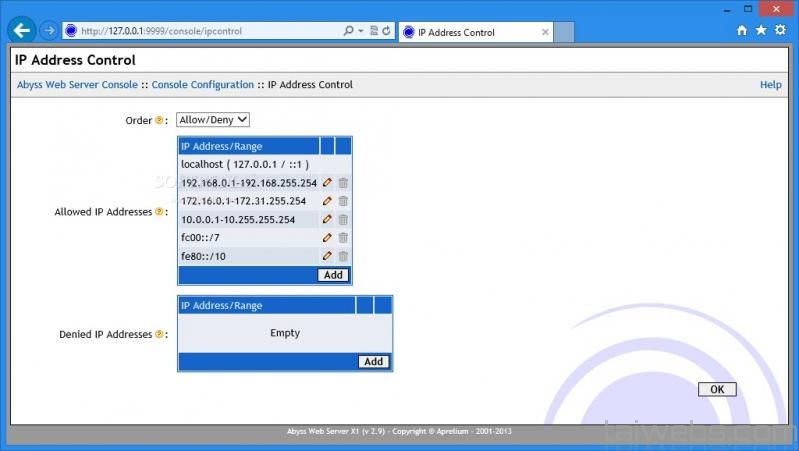Open the Abyss Web Server Console link
Screen dimensions: 799x451
[x=77, y=85]
